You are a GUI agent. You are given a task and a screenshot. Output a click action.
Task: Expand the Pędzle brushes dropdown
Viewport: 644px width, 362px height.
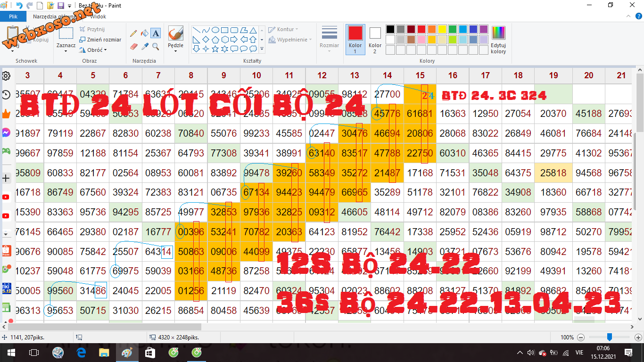tap(175, 51)
